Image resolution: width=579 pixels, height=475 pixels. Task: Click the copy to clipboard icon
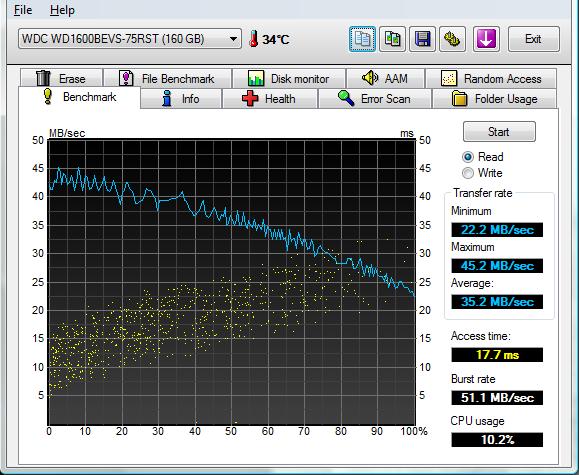click(x=362, y=39)
